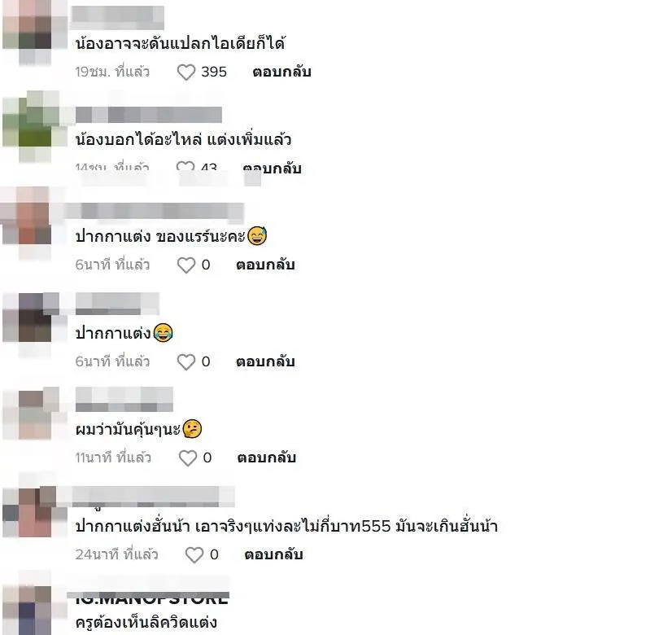The width and height of the screenshot is (672, 635).
Task: Open the IG.MANOPSTORE username link
Action: pyautogui.click(x=151, y=598)
